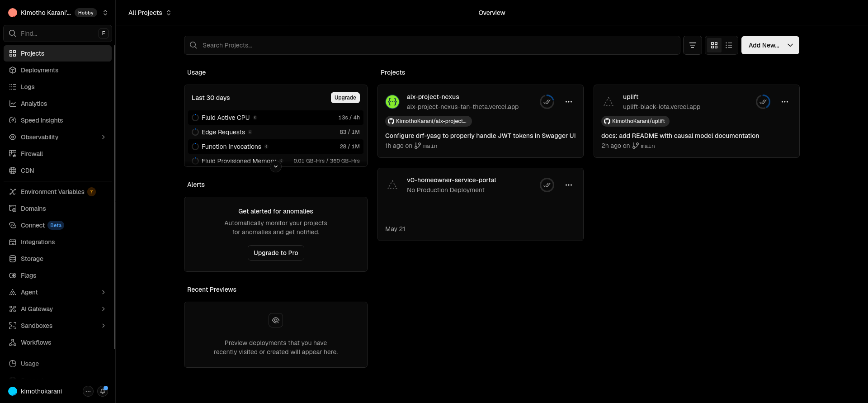Click the Upgrade button in Usage card
868x403 pixels.
345,98
